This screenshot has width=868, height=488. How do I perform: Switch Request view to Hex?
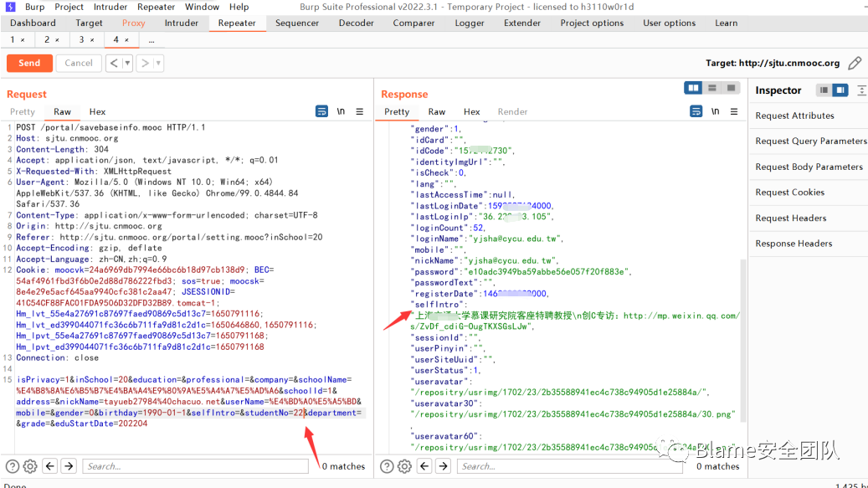[97, 112]
